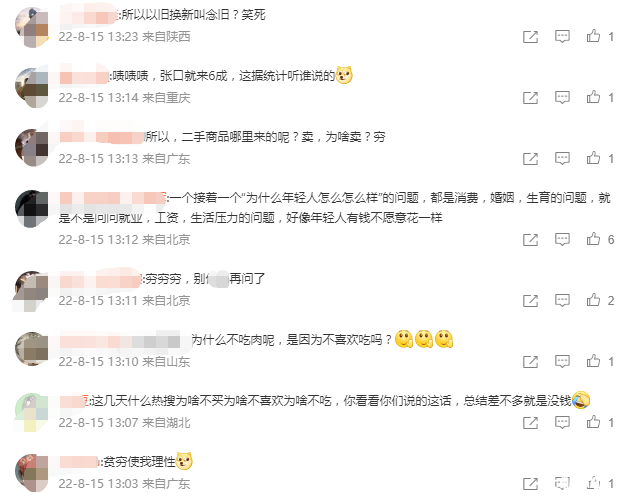
Task: Like the 13:12 comment from 北京 with 6 likes
Action: click(x=593, y=239)
